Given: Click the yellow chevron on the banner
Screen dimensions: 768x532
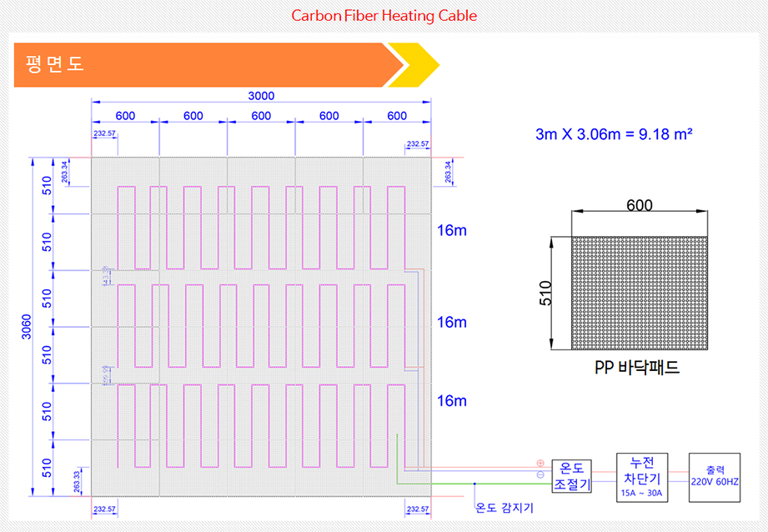Looking at the screenshot, I should 414,65.
